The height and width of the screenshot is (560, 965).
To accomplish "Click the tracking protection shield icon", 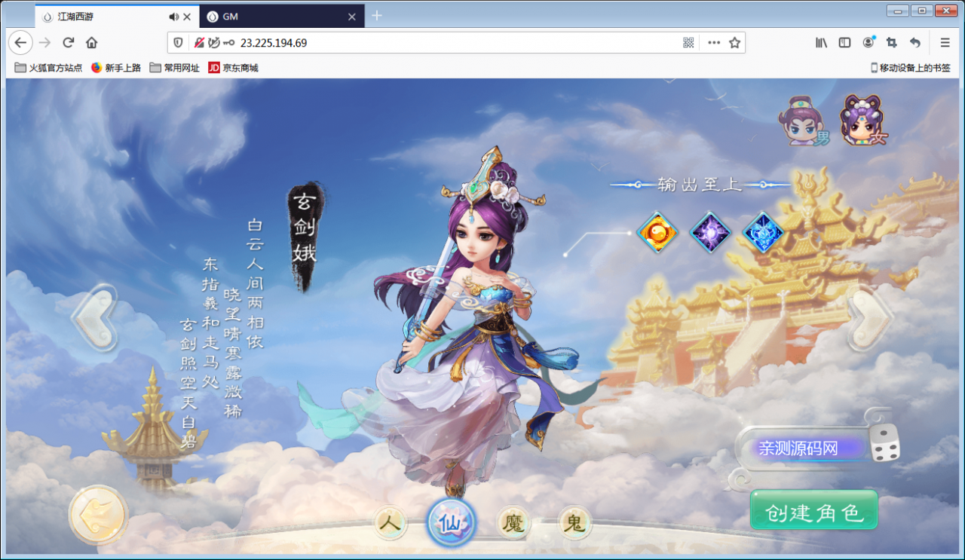I will (x=177, y=43).
